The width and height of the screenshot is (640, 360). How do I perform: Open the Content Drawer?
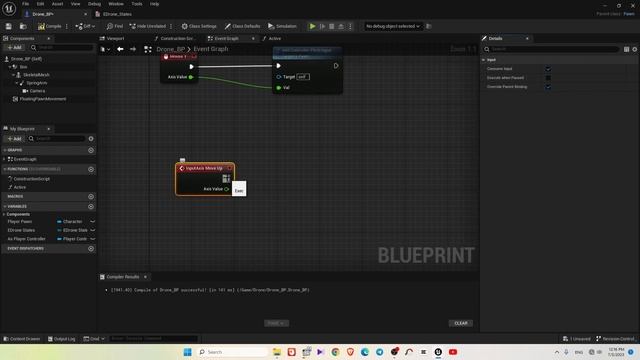click(22, 339)
